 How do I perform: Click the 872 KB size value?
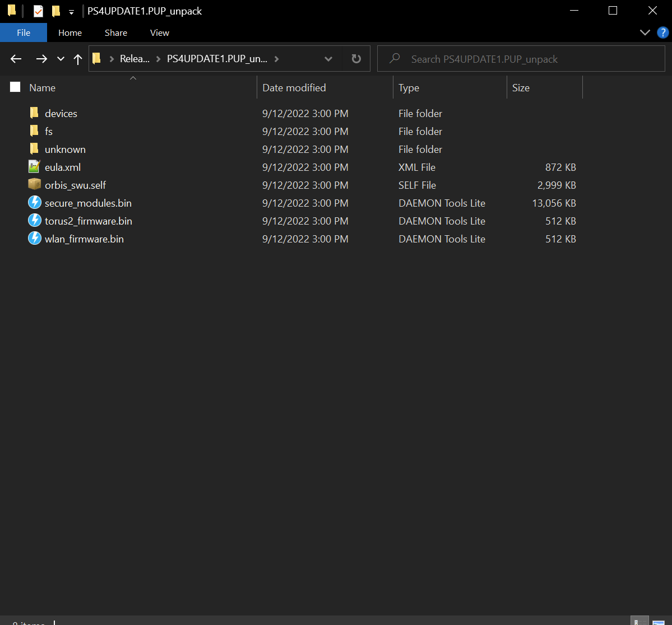coord(560,167)
